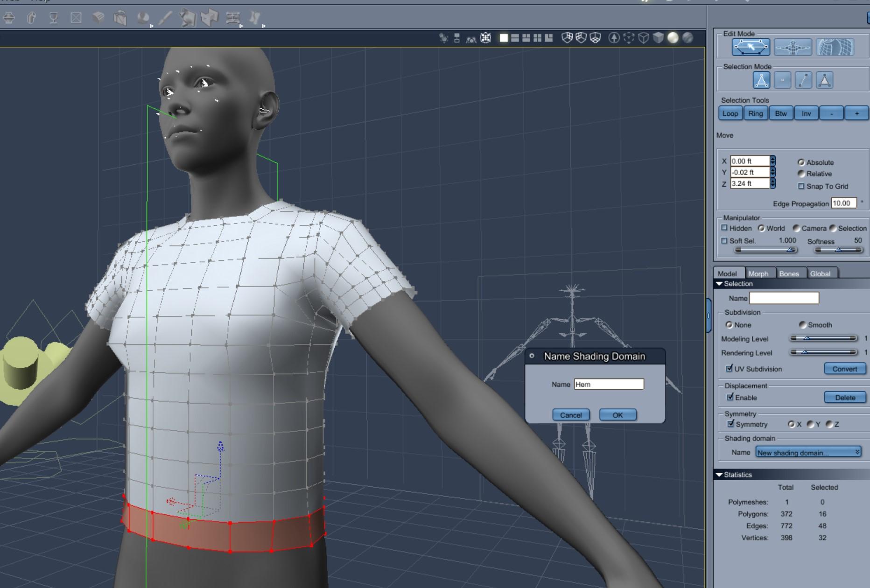This screenshot has width=870, height=588.
Task: Select the lathe-shaped tool in top toolbar
Action: [9, 18]
